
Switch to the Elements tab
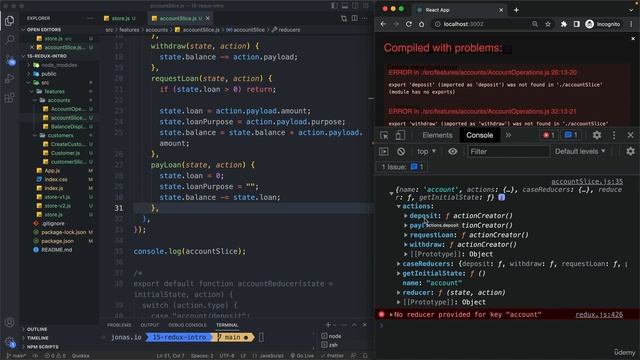tap(437, 135)
